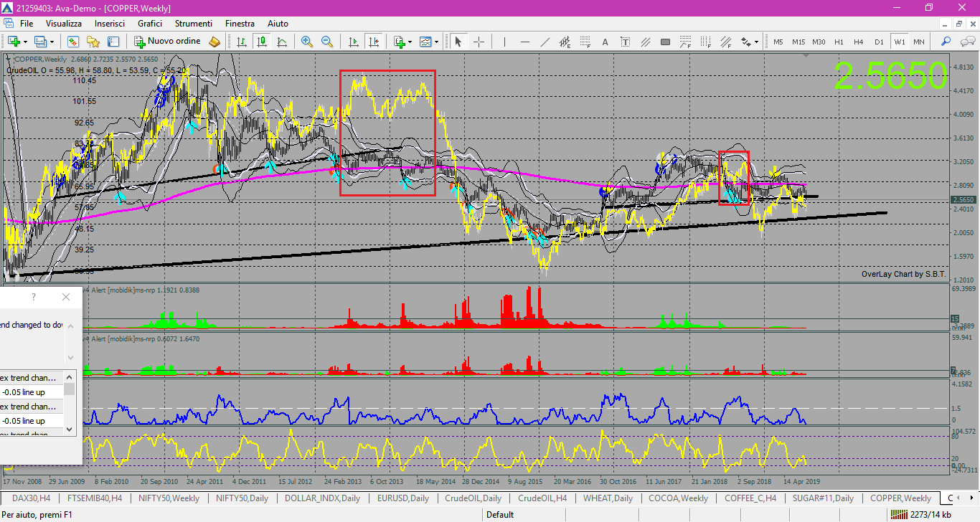Draw a vertical line tool

[x=504, y=42]
